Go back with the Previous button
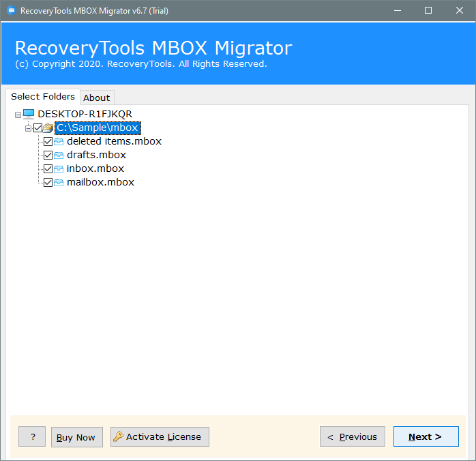The image size is (476, 461). [353, 436]
